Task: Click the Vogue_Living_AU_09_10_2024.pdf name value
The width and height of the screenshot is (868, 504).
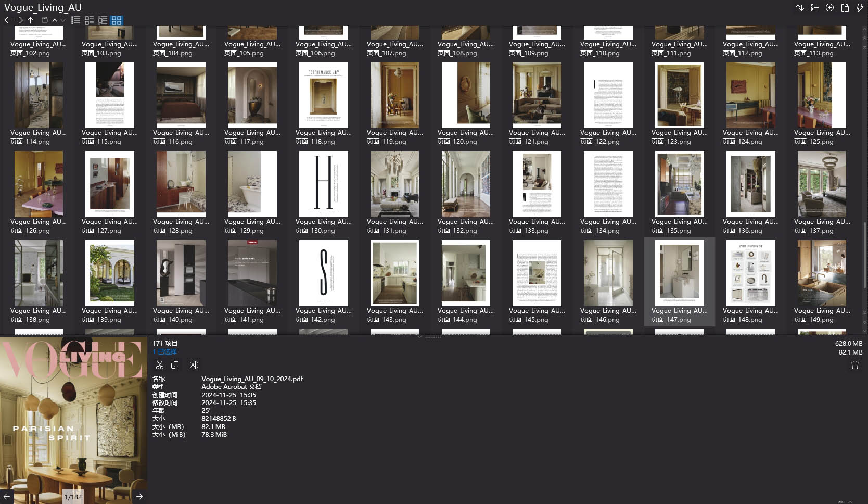Action: click(x=252, y=379)
